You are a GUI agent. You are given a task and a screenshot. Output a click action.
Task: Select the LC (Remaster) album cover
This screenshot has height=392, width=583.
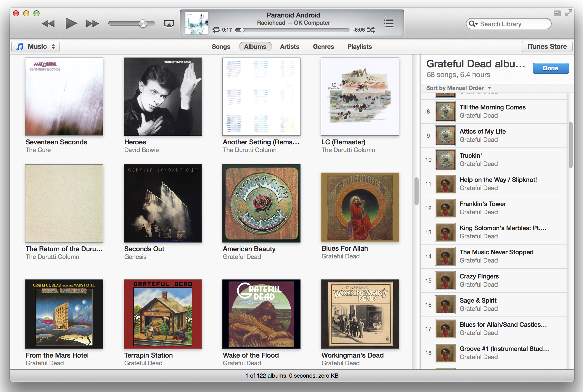coord(360,97)
